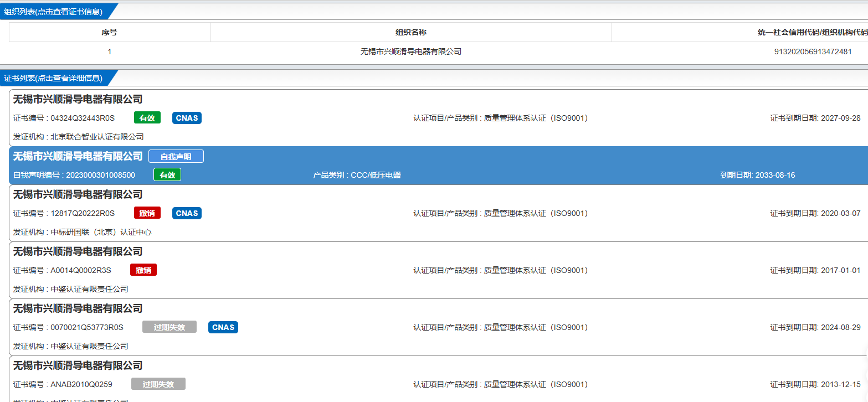Click the ISO9001 certification item for 04324Q32443R0S
The height and width of the screenshot is (402, 868).
[x=536, y=118]
